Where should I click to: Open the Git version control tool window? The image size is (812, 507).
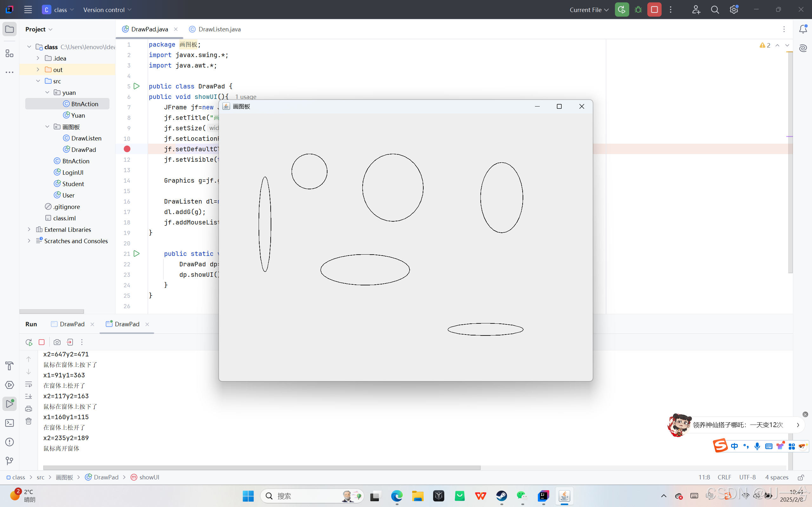tap(10, 461)
